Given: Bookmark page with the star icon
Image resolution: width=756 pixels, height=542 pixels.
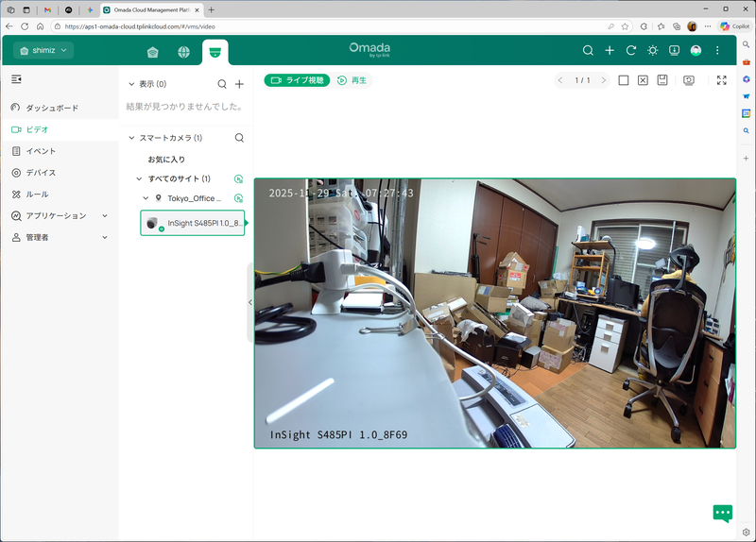Looking at the screenshot, I should click(625, 26).
